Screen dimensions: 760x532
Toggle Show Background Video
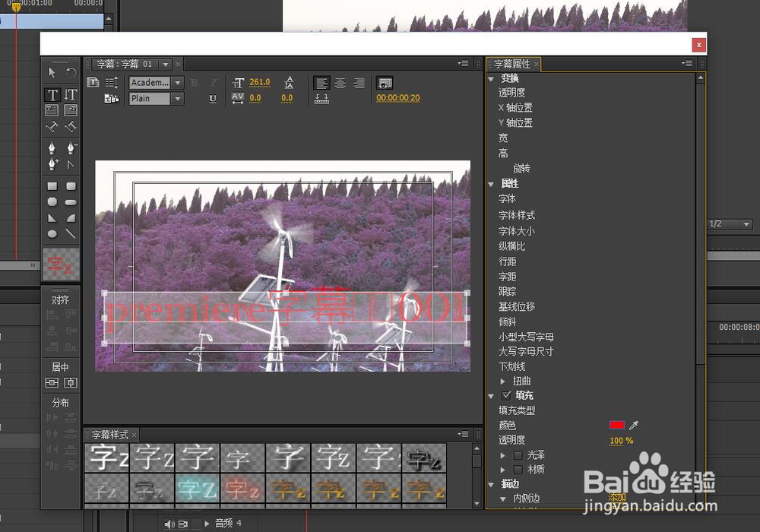coord(385,84)
